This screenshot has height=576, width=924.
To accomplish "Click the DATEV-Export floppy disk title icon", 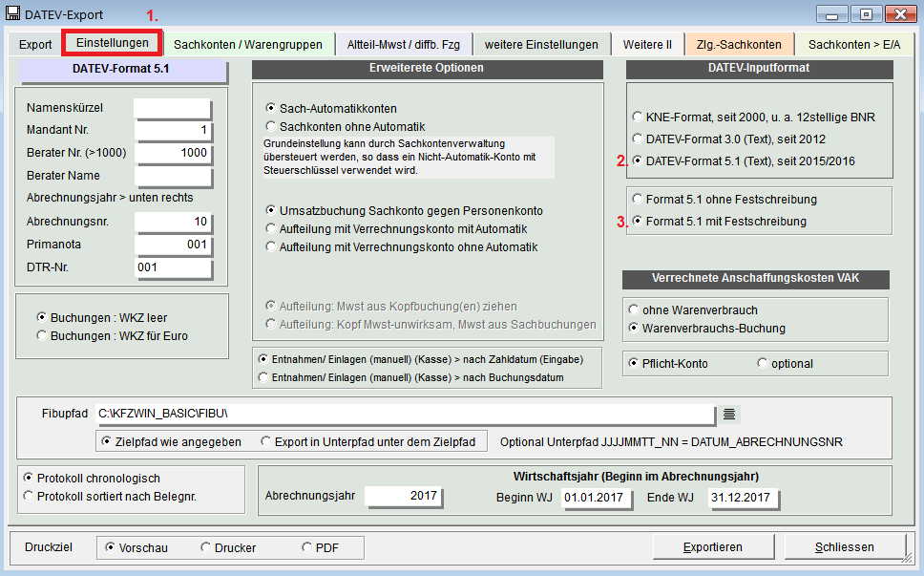I will 12,13.
